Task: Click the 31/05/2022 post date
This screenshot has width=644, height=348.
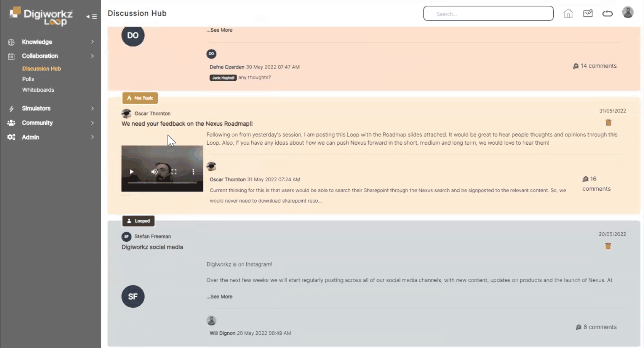Action: (613, 111)
